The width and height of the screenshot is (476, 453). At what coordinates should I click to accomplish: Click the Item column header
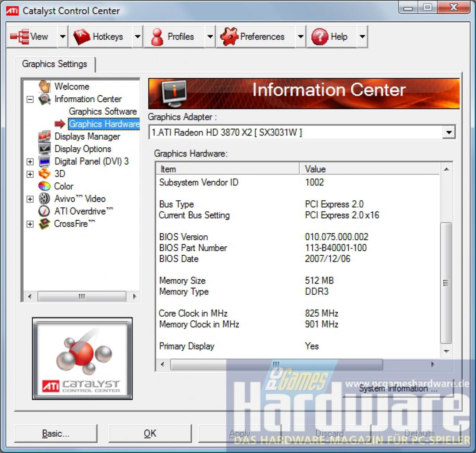228,169
